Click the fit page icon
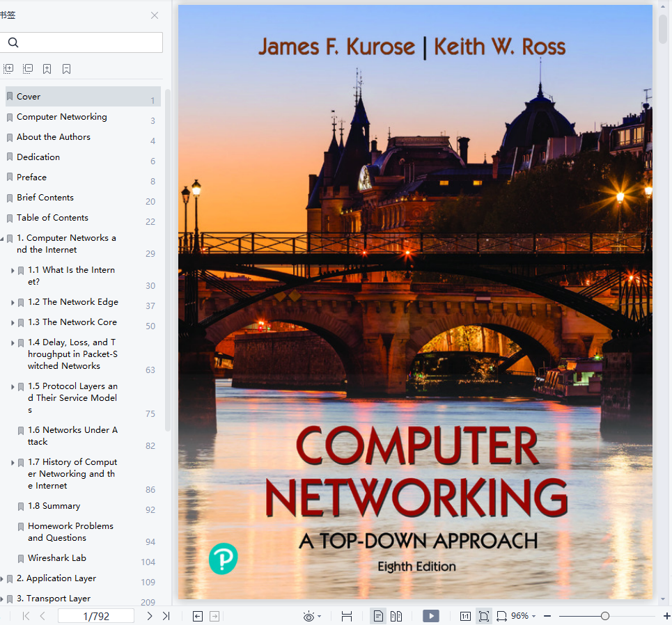Screen dimensions: 672x625 [484, 616]
